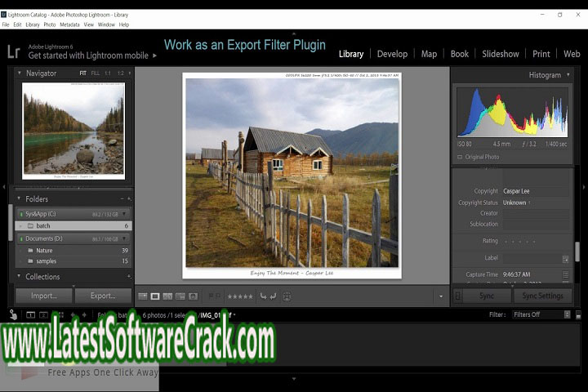Hide the right panel group arrow
The height and width of the screenshot is (392, 588).
(584, 186)
